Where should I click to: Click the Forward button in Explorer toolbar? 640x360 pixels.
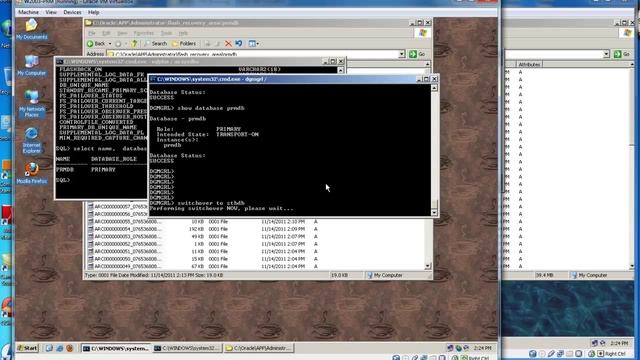coord(118,44)
